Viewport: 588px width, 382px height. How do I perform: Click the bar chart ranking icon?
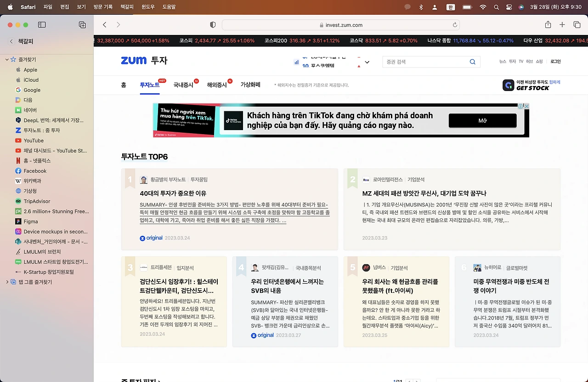[296, 62]
